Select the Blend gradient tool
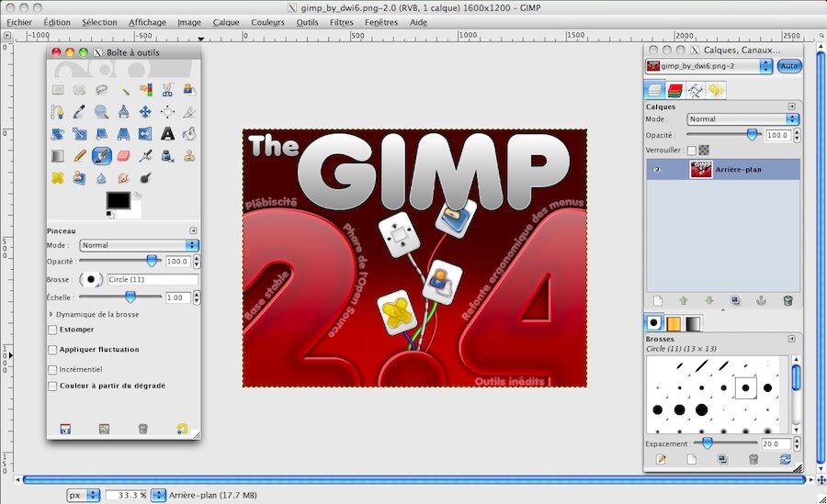 tap(58, 155)
